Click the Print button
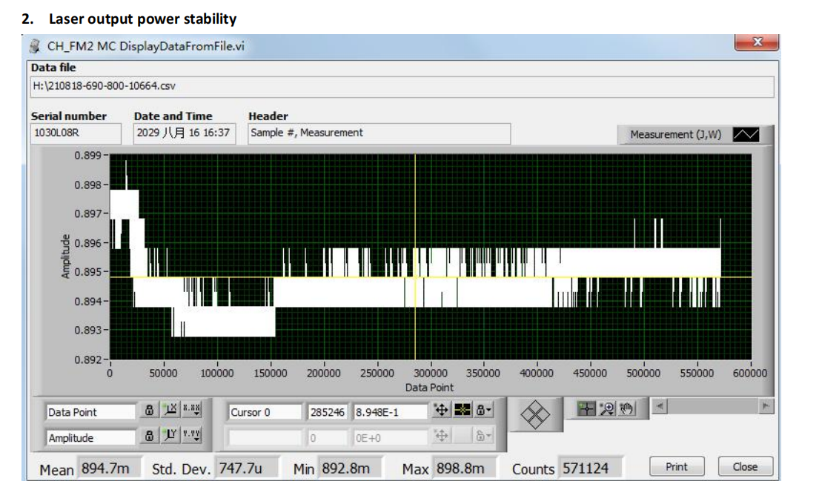 (676, 467)
